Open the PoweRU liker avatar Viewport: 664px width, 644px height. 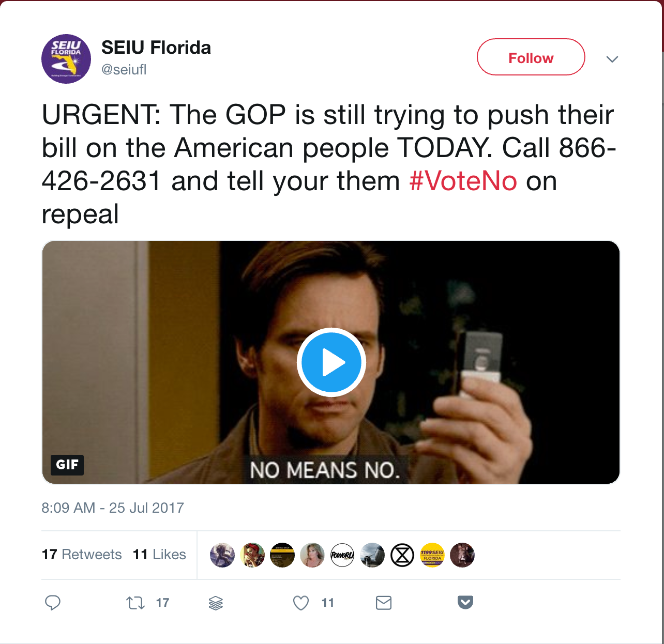click(342, 555)
